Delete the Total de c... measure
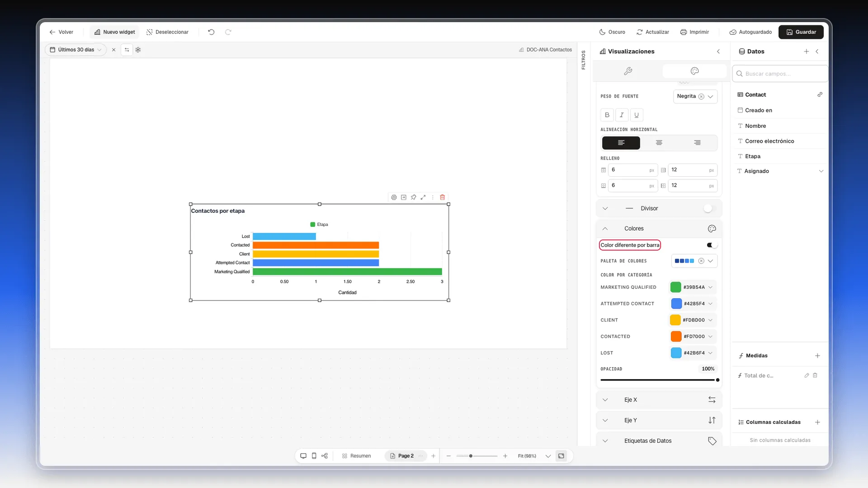This screenshot has width=868, height=488. (x=815, y=375)
